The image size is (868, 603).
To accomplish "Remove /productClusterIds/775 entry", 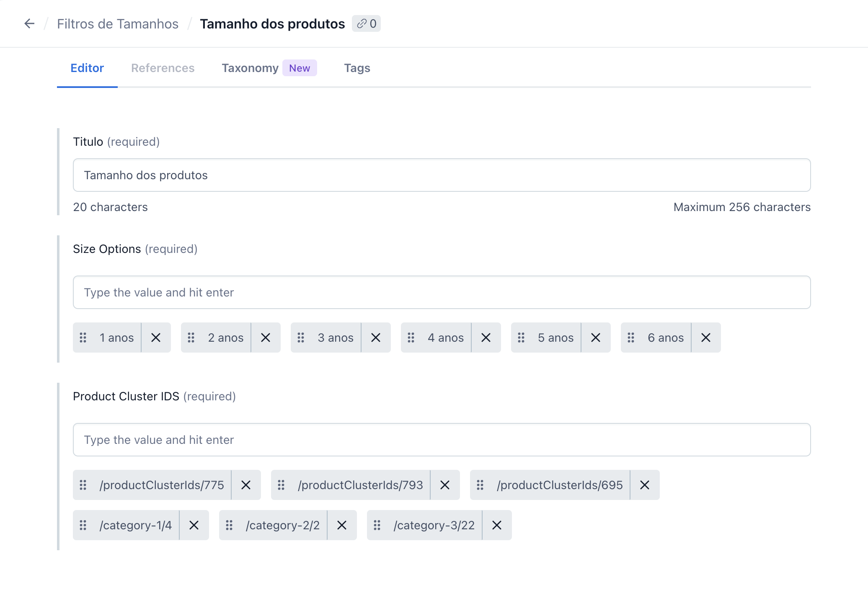I will point(246,485).
